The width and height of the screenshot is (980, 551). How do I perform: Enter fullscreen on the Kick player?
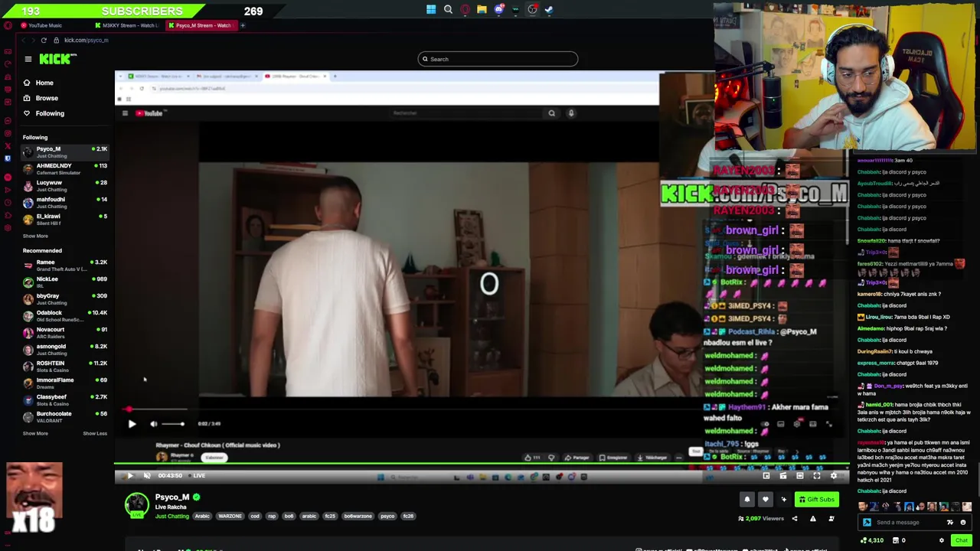[x=817, y=476]
